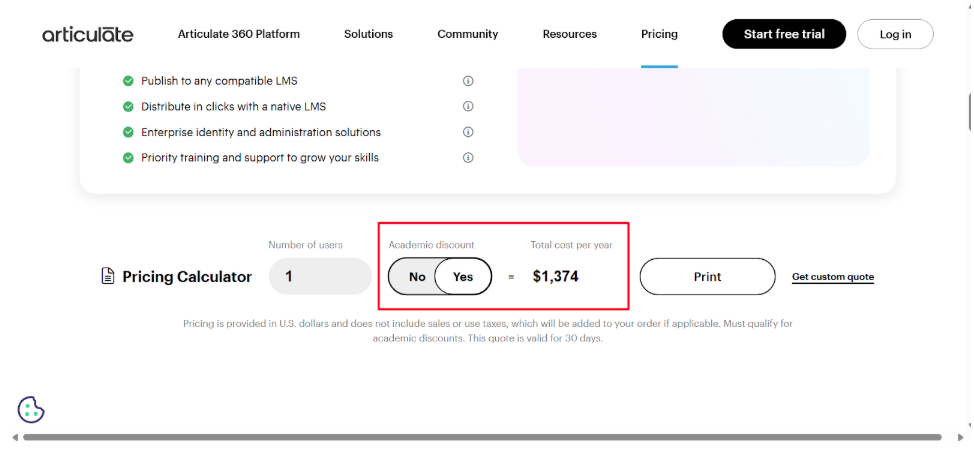Click text 'Distribute in clicks with a native LMS'

point(234,107)
